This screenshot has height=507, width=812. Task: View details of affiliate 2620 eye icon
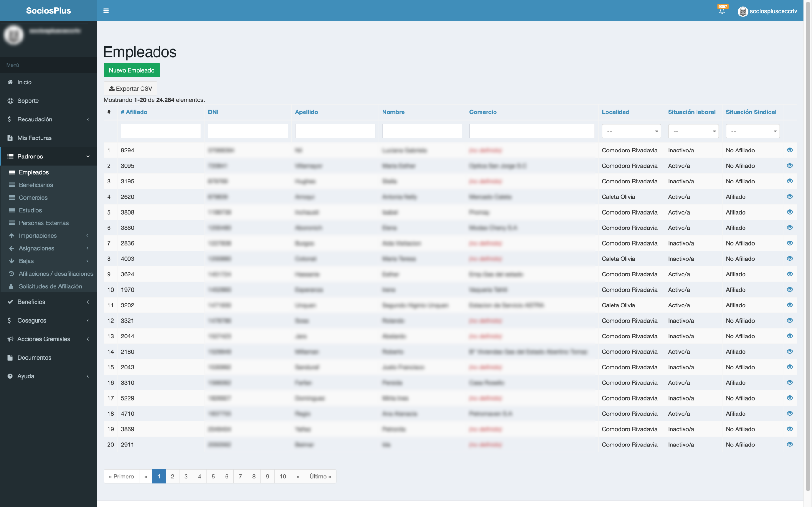tap(789, 196)
